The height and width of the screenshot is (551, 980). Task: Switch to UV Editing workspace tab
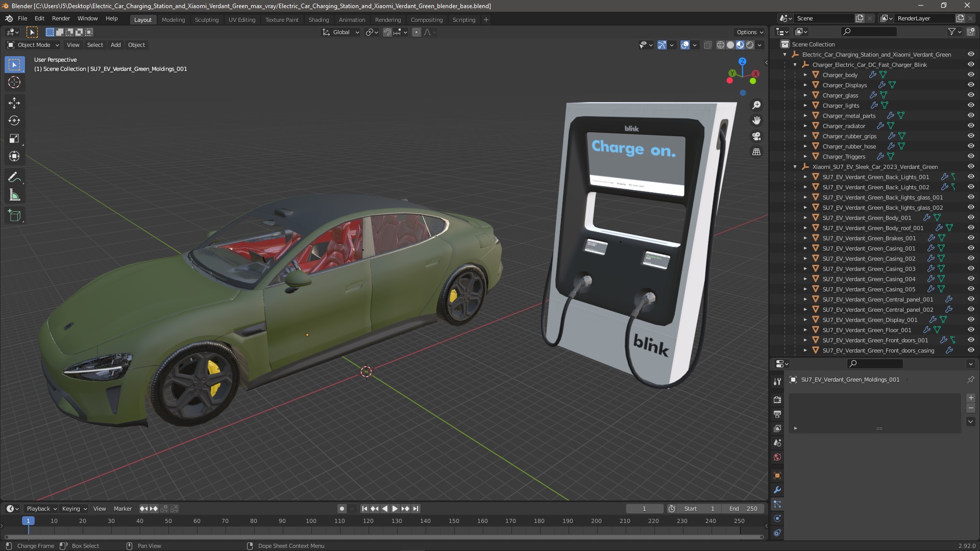[242, 20]
